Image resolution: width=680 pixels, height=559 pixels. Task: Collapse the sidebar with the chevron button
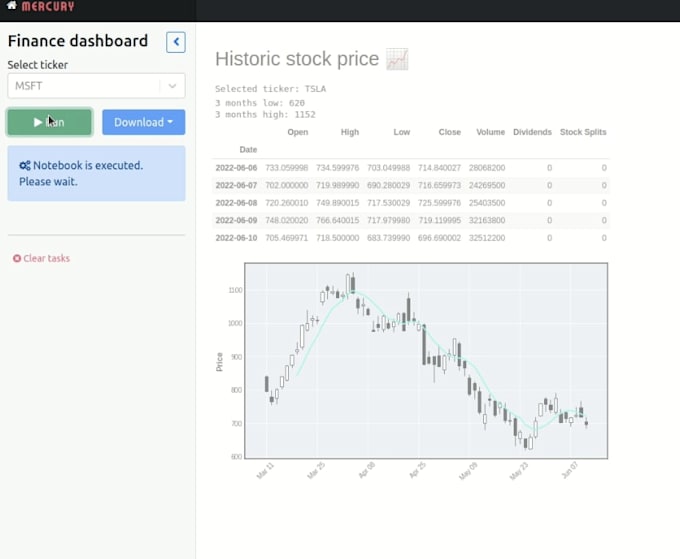pyautogui.click(x=176, y=42)
